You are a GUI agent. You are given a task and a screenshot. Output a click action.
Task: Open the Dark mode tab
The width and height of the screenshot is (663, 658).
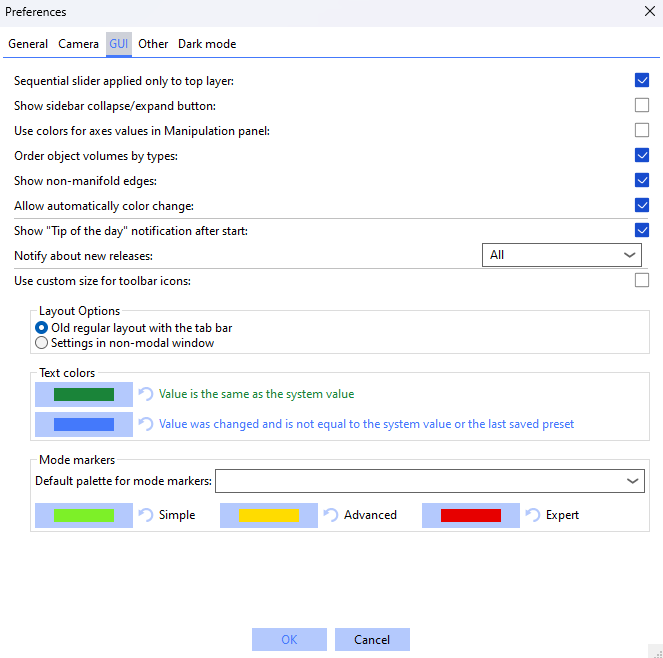pos(207,44)
